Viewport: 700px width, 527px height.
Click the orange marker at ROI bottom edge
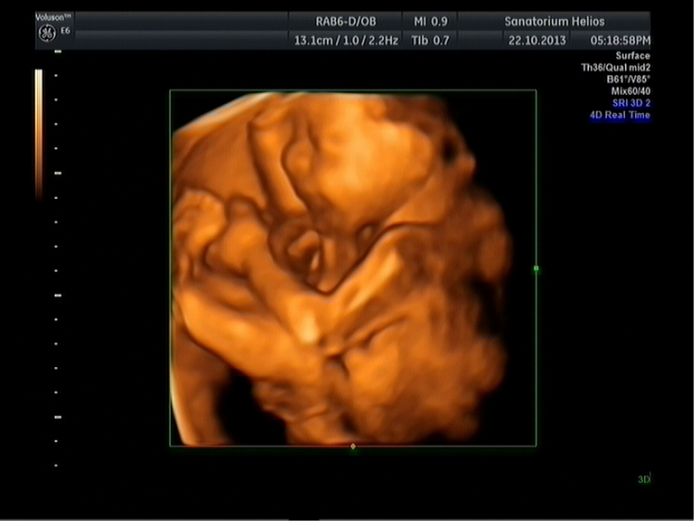click(353, 446)
